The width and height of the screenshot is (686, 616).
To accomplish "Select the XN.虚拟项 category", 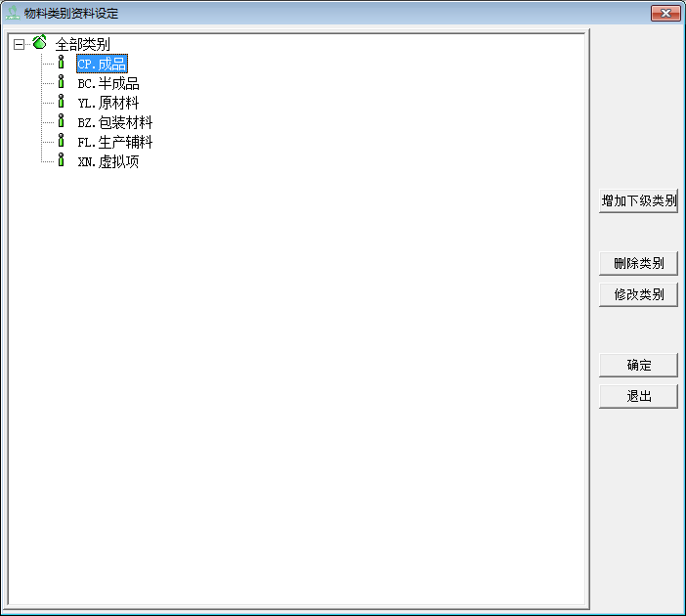I will pyautogui.click(x=107, y=161).
